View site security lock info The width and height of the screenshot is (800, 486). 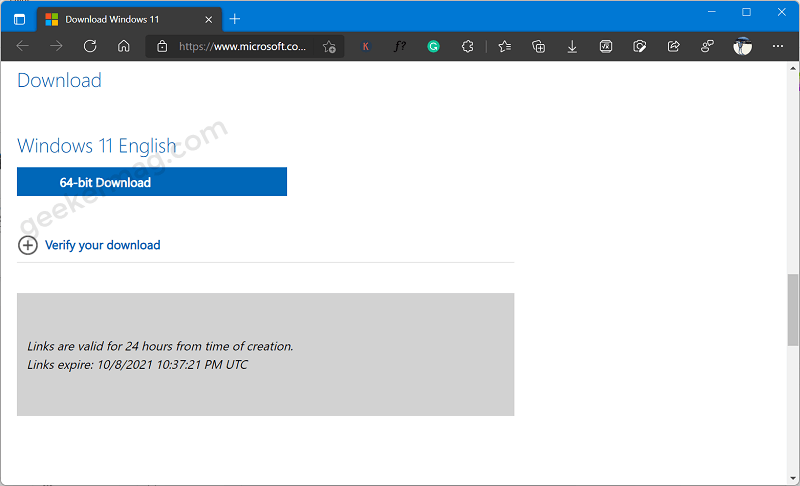click(x=162, y=46)
